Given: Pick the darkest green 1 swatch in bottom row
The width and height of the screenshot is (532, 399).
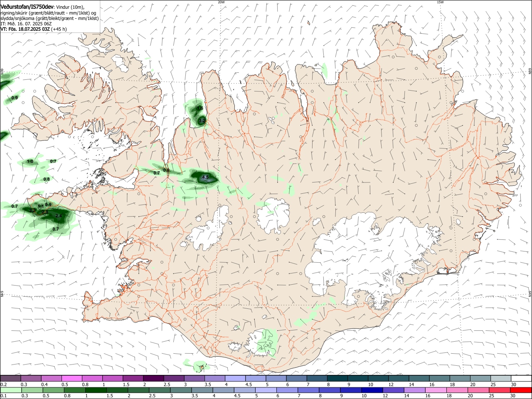Looking at the screenshot, I should click(x=95, y=390).
